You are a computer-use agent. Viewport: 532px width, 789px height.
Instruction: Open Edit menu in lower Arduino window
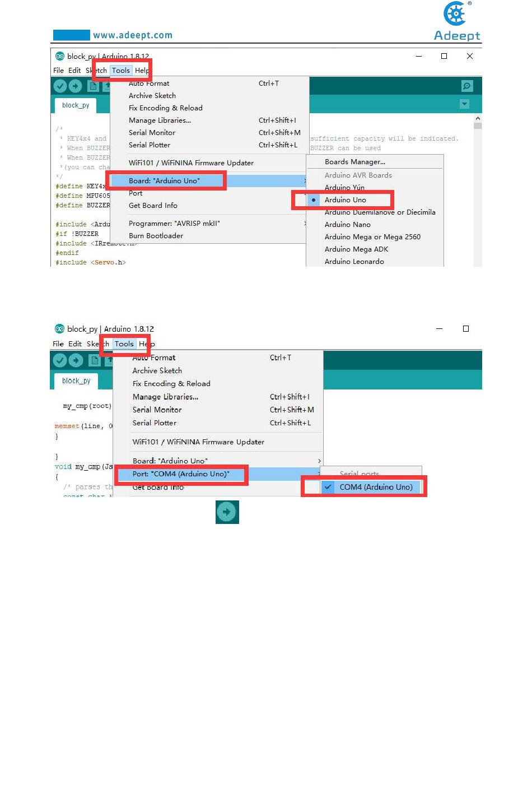coord(75,344)
